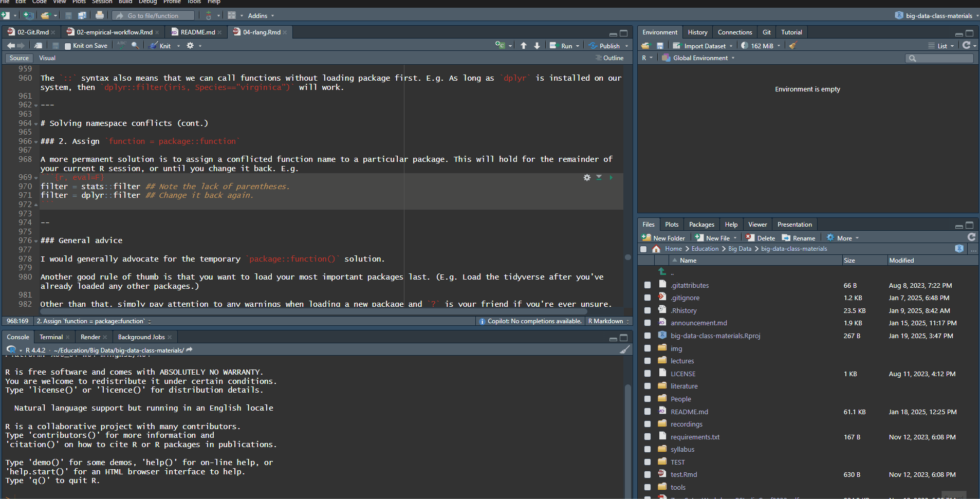The width and height of the screenshot is (980, 499).
Task: Click the version control Git icon in main toolbar
Action: [209, 15]
